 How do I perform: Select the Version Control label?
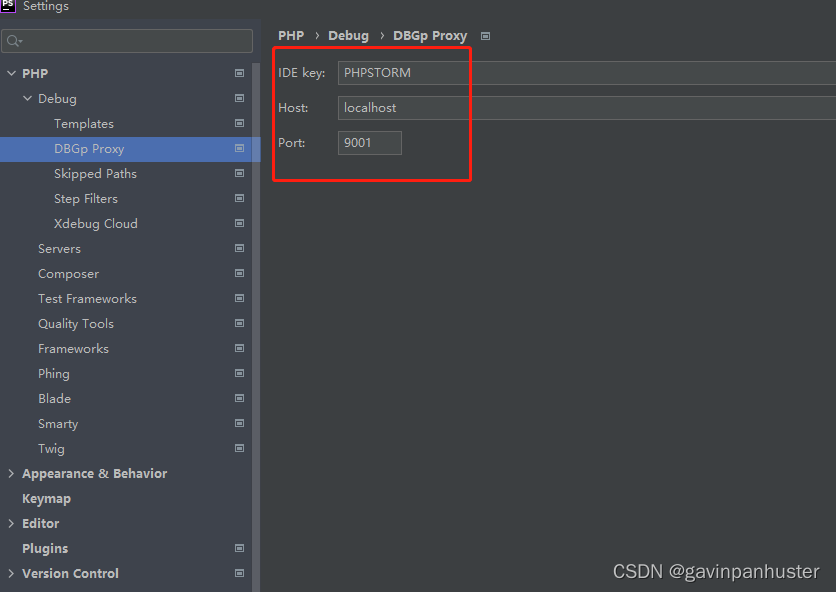tap(70, 573)
